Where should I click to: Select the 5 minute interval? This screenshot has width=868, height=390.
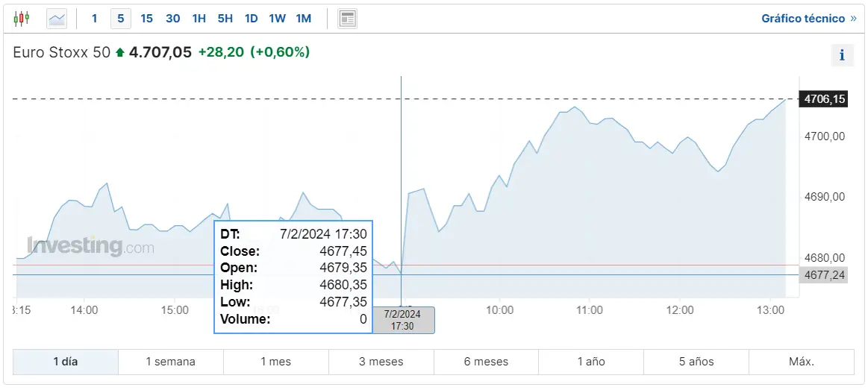(x=120, y=18)
